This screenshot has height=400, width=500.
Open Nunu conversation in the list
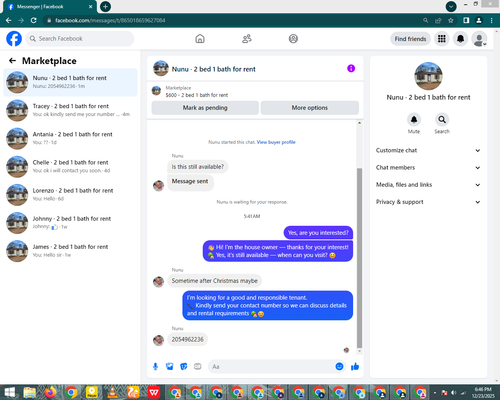tap(70, 82)
